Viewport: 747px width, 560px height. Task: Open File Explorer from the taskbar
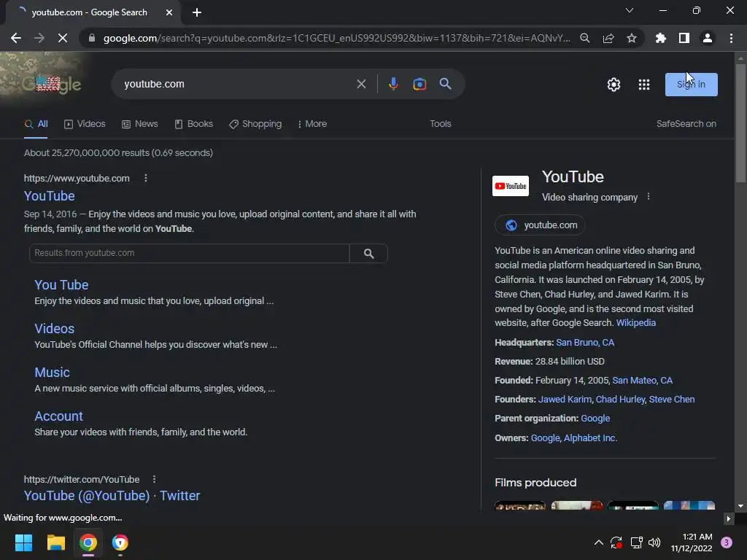[55, 542]
